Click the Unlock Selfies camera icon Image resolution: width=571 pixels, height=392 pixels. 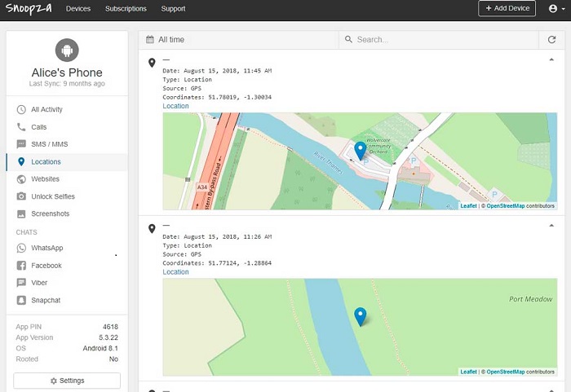(21, 196)
